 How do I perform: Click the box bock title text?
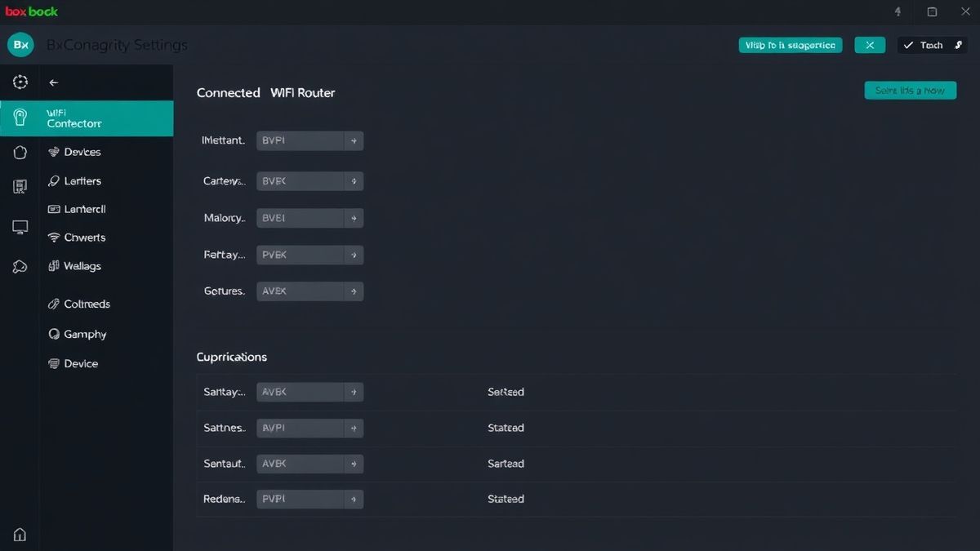click(32, 11)
